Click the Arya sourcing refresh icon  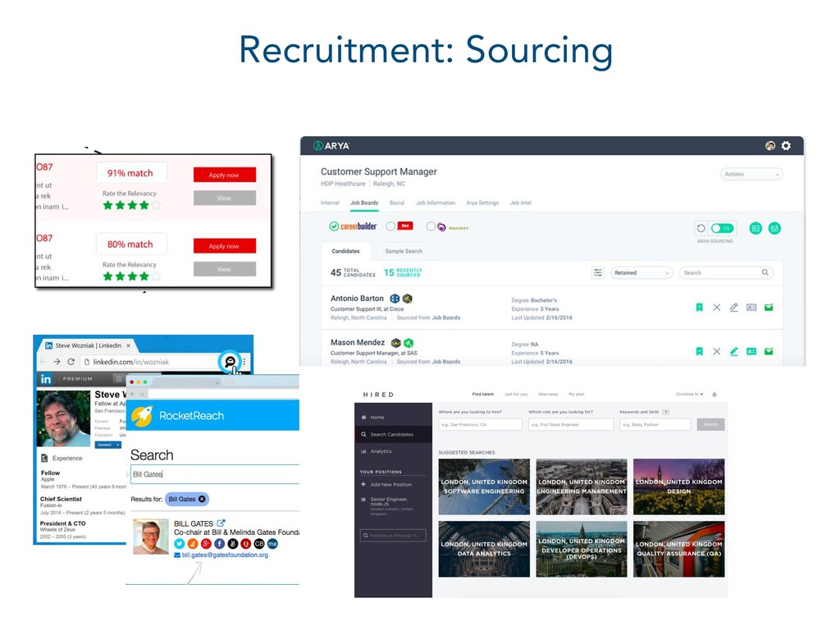coord(701,228)
